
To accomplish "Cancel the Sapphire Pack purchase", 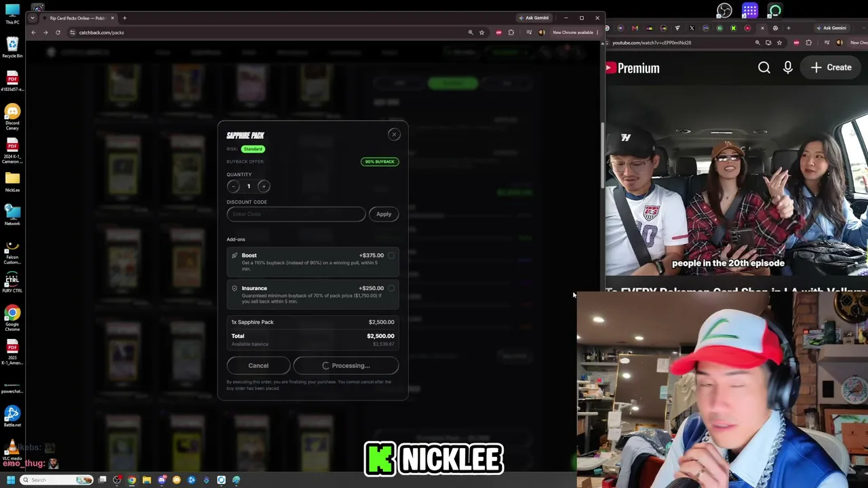I will (258, 365).
